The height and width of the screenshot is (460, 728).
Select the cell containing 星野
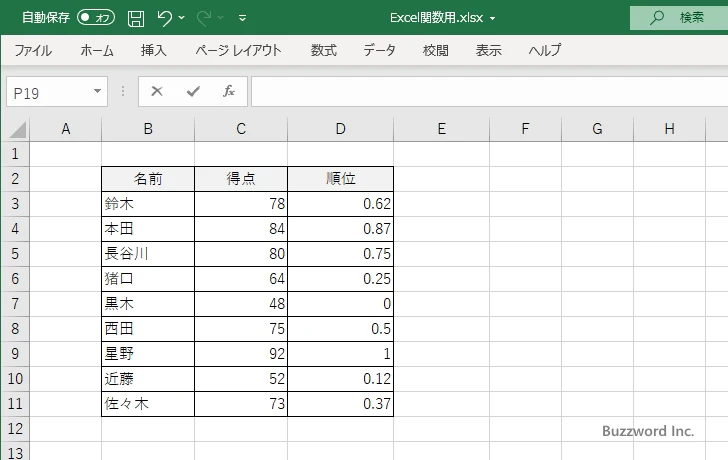(x=148, y=354)
